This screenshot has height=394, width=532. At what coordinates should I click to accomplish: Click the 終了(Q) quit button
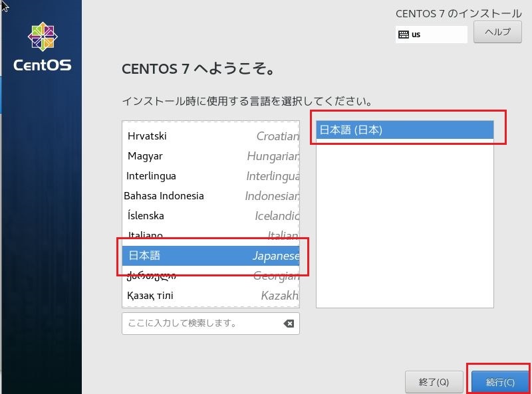(x=434, y=382)
